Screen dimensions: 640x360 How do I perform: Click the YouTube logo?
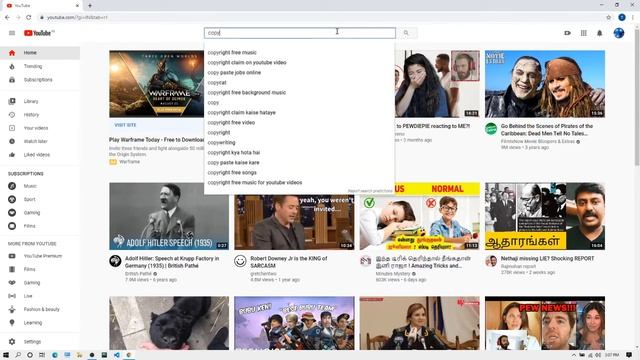point(39,33)
